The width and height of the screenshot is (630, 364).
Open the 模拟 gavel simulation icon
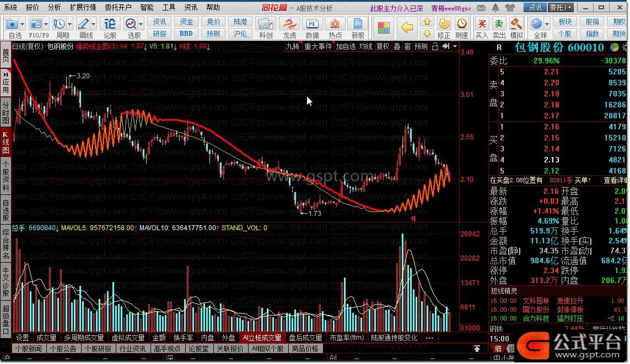pos(516,24)
